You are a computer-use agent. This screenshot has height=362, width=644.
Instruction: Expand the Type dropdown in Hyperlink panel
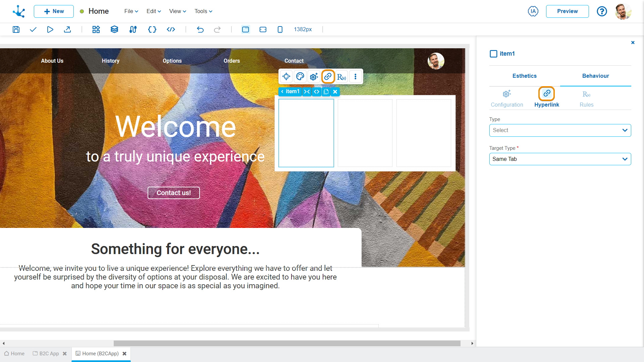pos(559,130)
